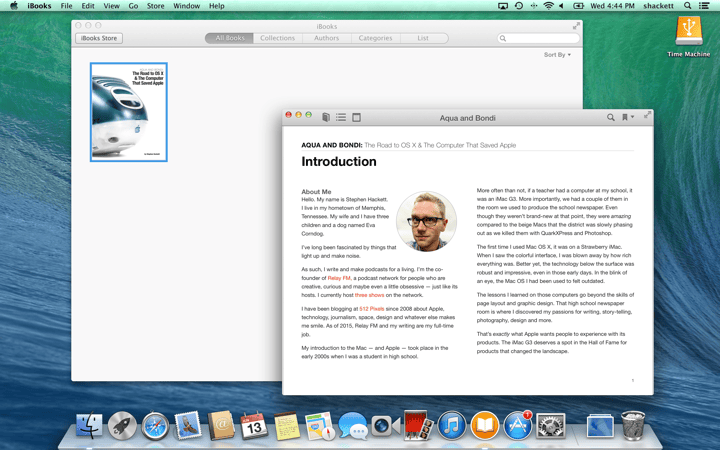Click the library search field

pyautogui.click(x=538, y=38)
